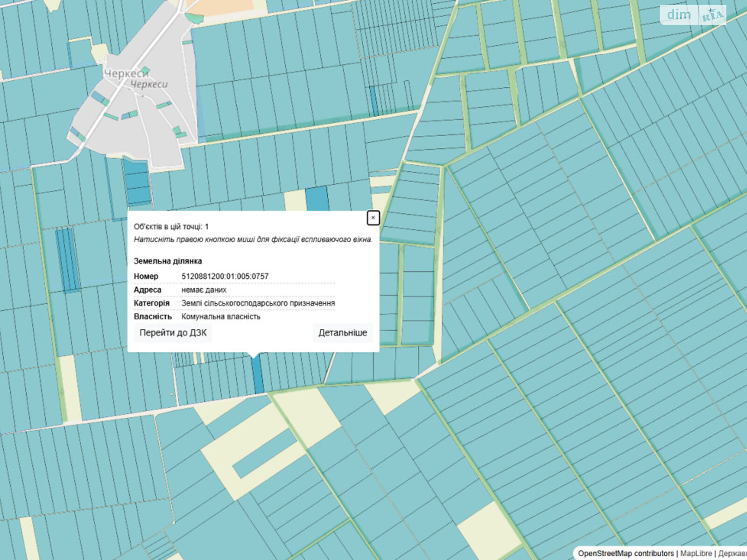The height and width of the screenshot is (560, 747).
Task: Open the OpenStreetMap contributors link
Action: click(x=626, y=553)
